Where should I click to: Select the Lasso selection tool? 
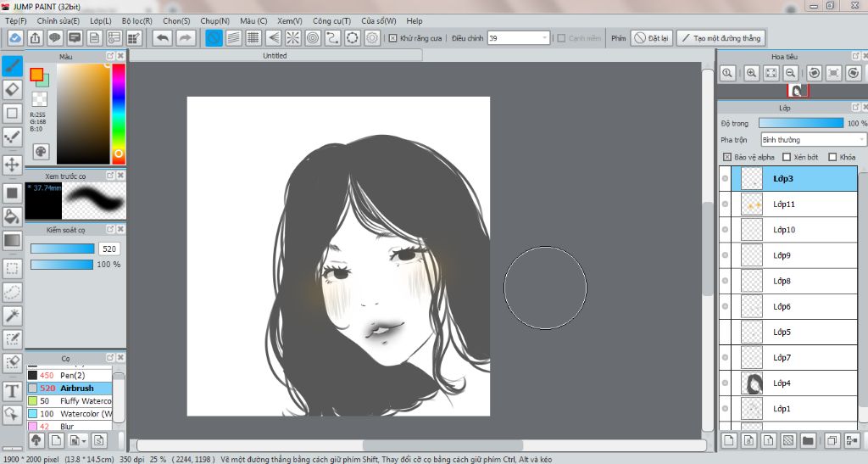tap(12, 292)
